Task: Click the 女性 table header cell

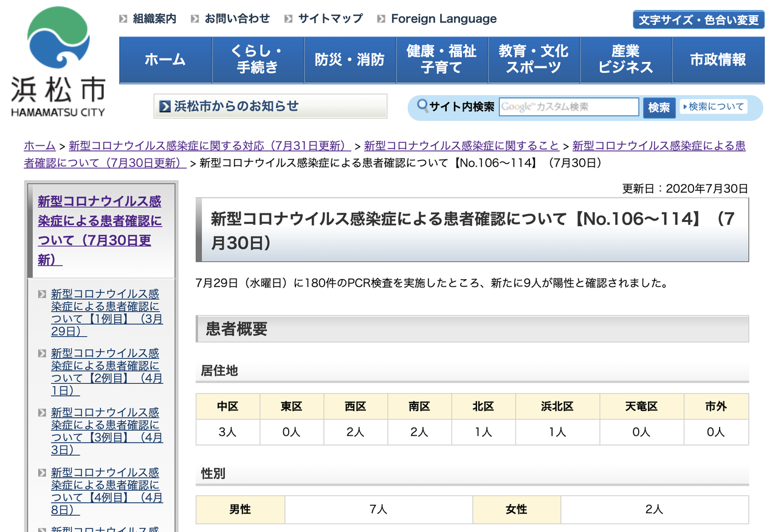Action: (517, 510)
